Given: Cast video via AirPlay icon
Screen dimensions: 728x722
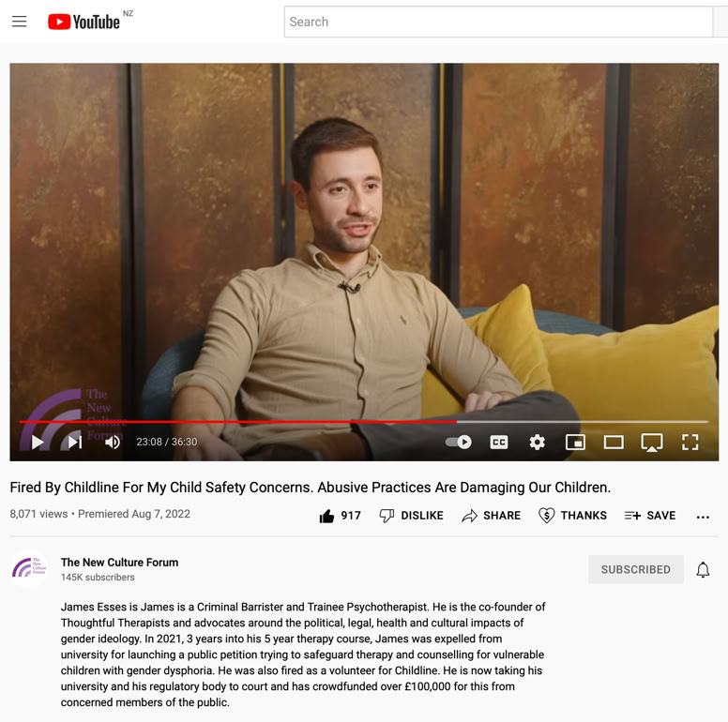Looking at the screenshot, I should [x=652, y=443].
